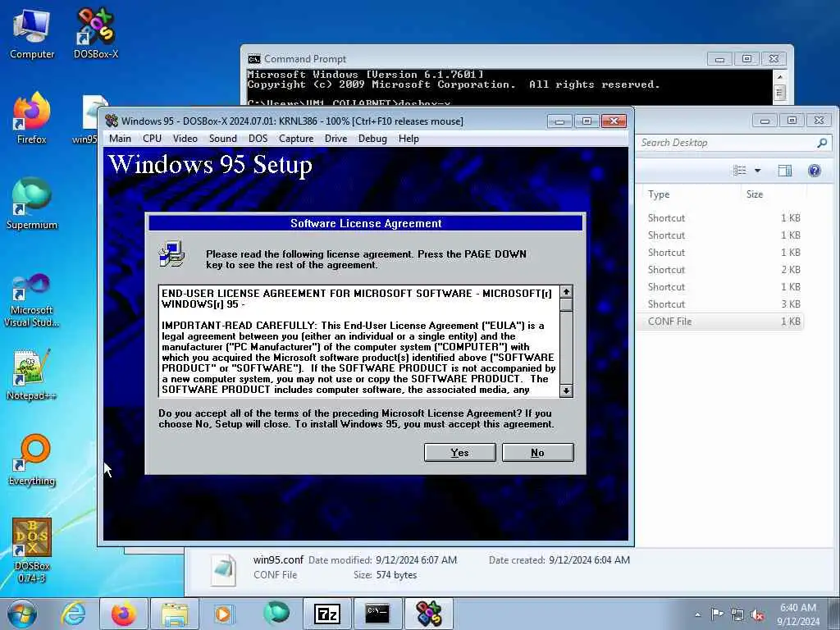Open Microsoft Visual Studio desktop shortcut

pyautogui.click(x=32, y=300)
